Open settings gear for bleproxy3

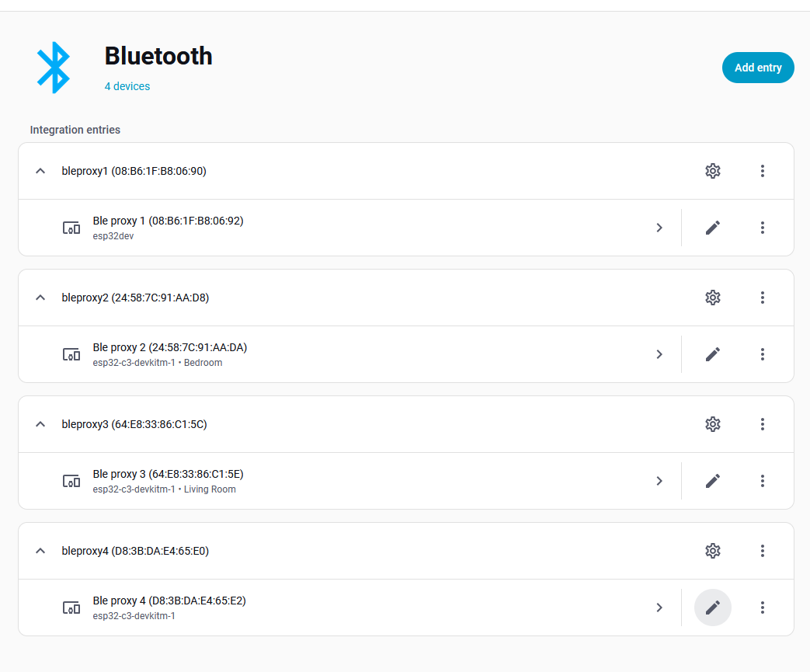click(712, 424)
